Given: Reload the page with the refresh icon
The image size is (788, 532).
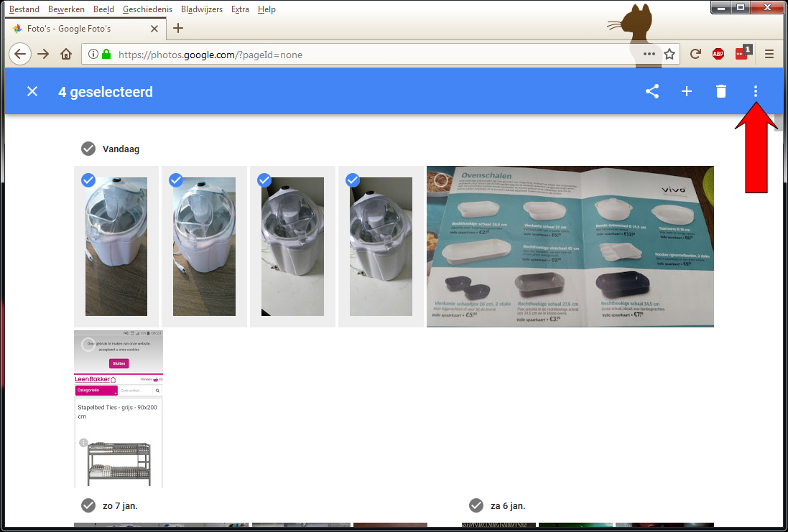Looking at the screenshot, I should [695, 54].
